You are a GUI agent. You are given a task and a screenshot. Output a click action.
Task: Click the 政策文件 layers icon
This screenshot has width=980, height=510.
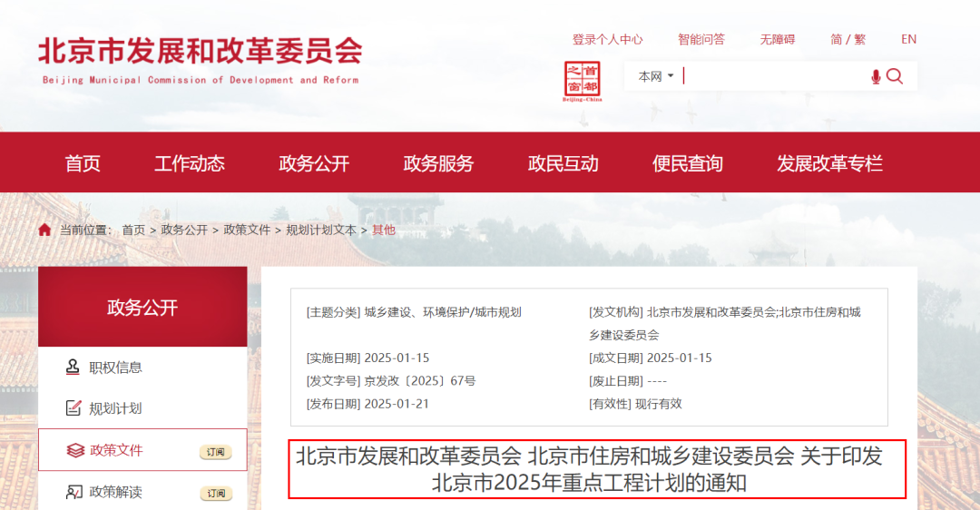(x=75, y=450)
